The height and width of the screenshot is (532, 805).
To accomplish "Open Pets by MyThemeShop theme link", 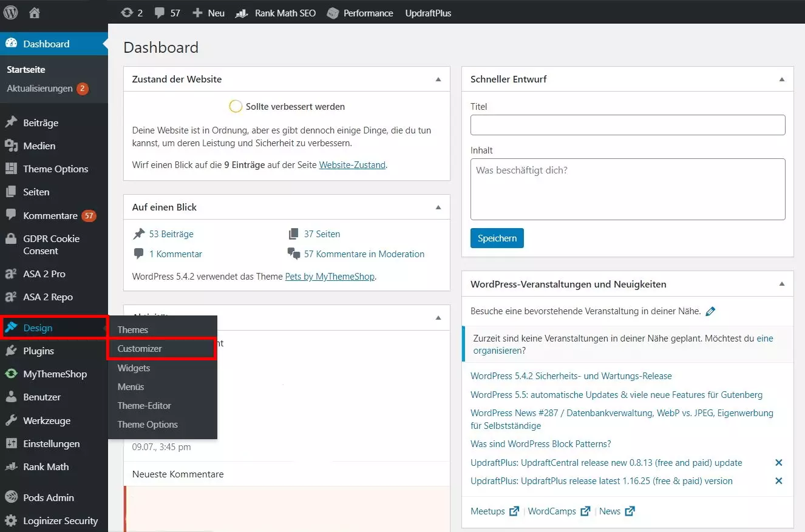I will pos(330,277).
